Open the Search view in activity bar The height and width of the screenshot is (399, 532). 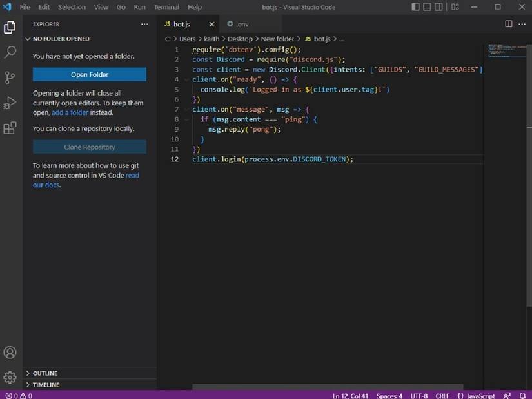[10, 52]
